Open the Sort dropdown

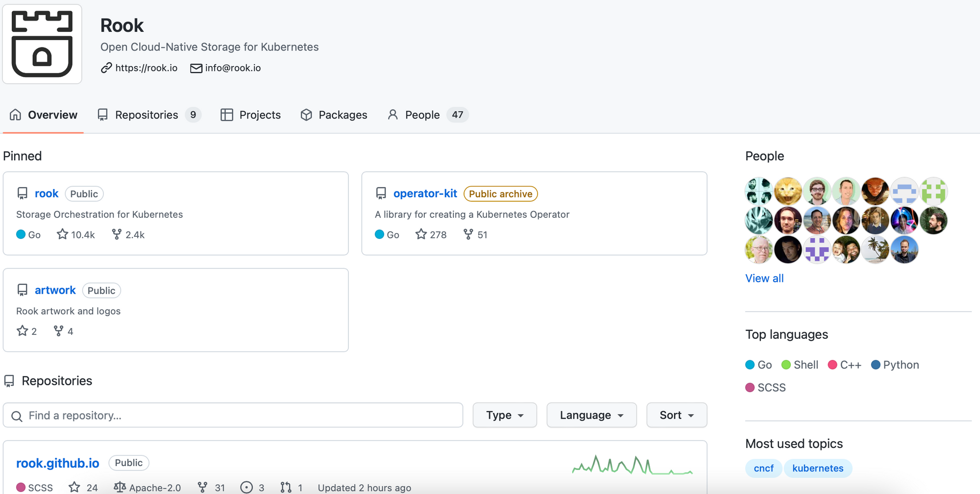[x=677, y=415]
